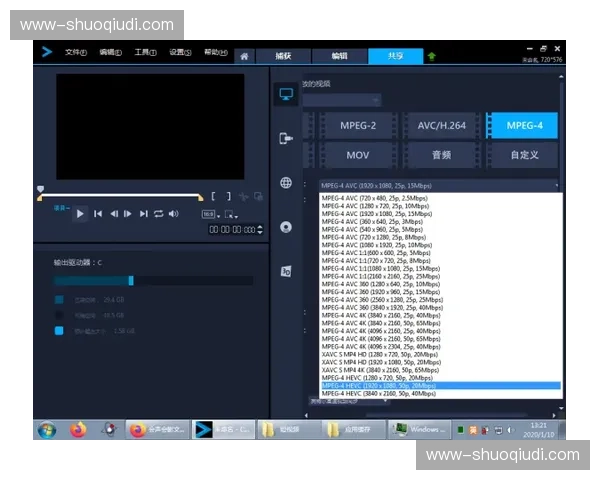Click the left orange trim marker

pos(39,198)
